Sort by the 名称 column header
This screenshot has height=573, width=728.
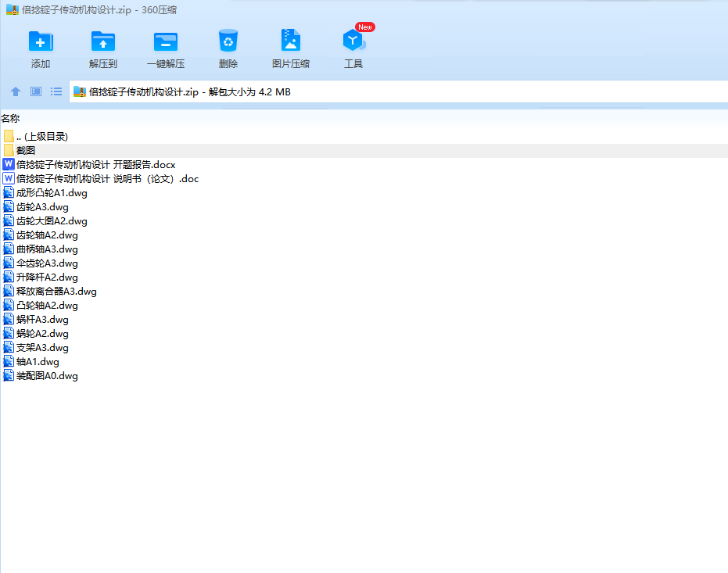10,118
